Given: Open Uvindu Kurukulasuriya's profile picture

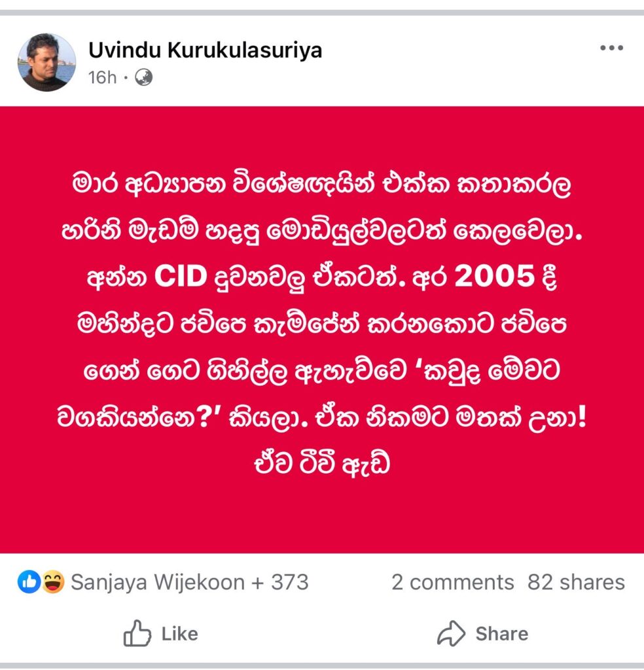Looking at the screenshot, I should tap(46, 62).
